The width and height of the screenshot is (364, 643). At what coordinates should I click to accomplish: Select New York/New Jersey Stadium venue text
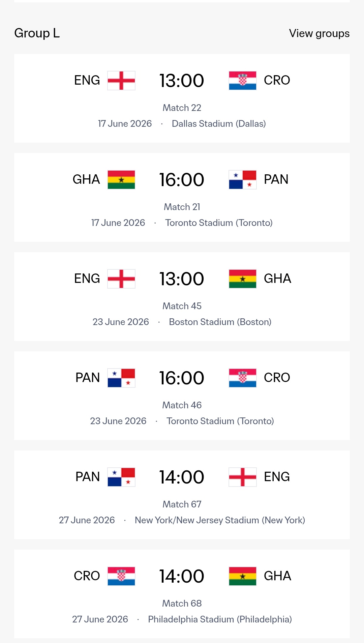pos(220,520)
